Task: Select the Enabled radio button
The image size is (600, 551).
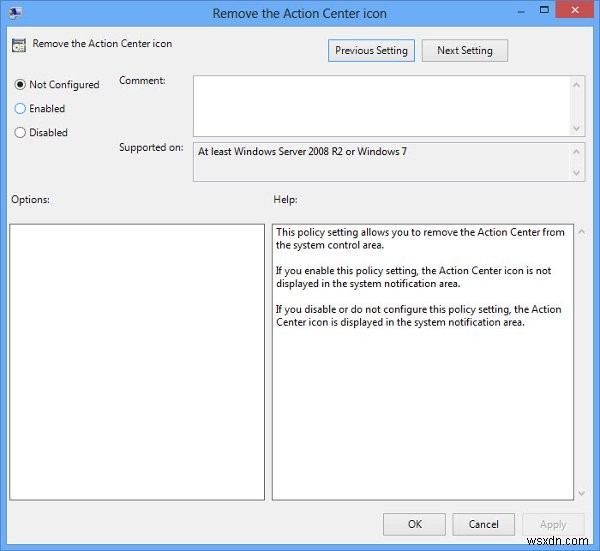Action: click(20, 109)
